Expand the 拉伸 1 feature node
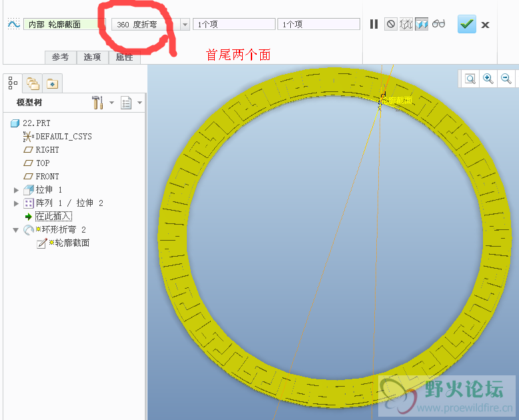This screenshot has height=420, width=519. [x=16, y=190]
